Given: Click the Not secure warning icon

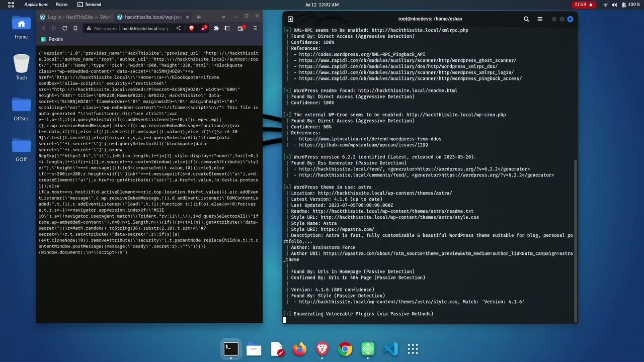Looking at the screenshot, I should pyautogui.click(x=89, y=29).
